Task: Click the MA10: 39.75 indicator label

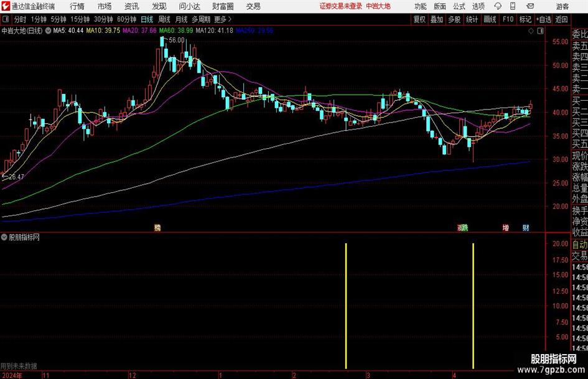Action: point(103,30)
